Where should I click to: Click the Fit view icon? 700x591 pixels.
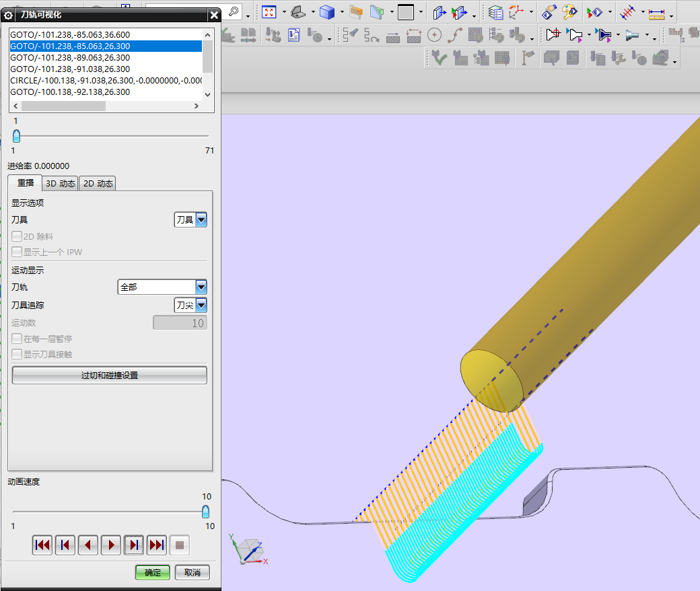click(269, 12)
